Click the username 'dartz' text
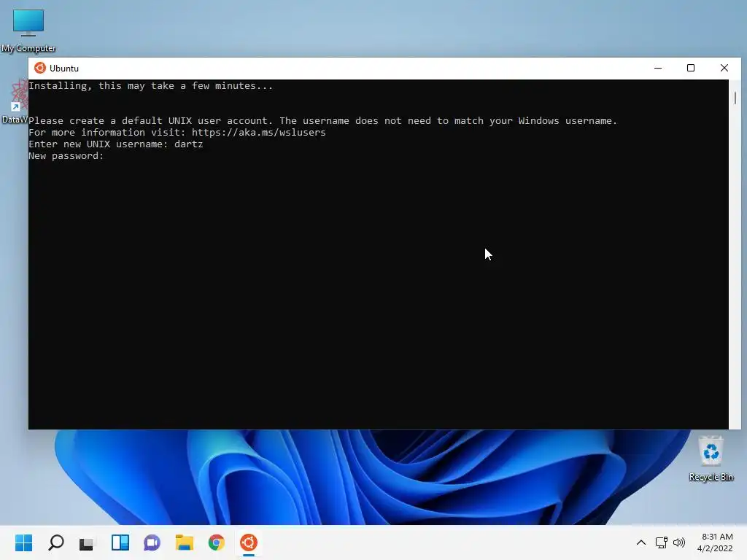This screenshot has width=747, height=560. [189, 144]
